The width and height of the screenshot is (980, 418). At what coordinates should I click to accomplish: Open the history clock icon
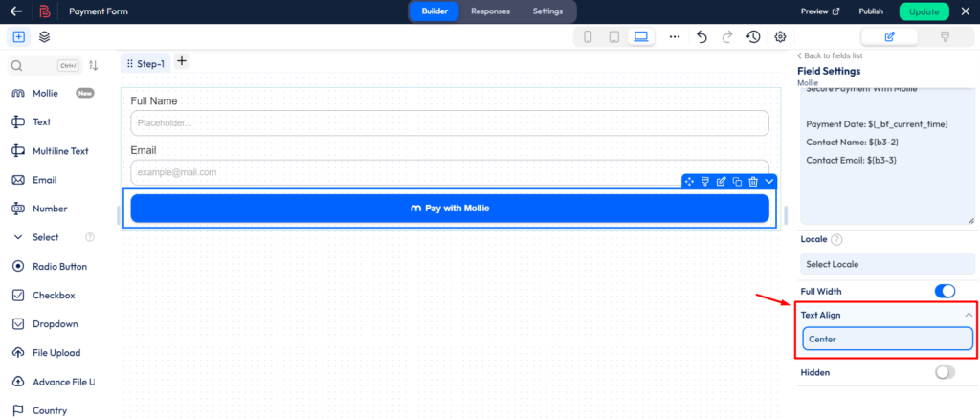[753, 37]
